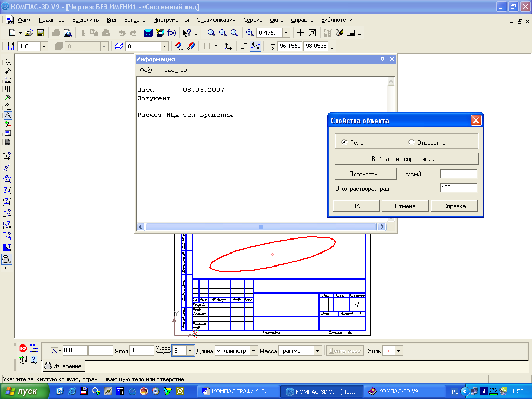The width and height of the screenshot is (532, 399).
Task: Open the Стиль point style dropdown
Action: click(399, 351)
